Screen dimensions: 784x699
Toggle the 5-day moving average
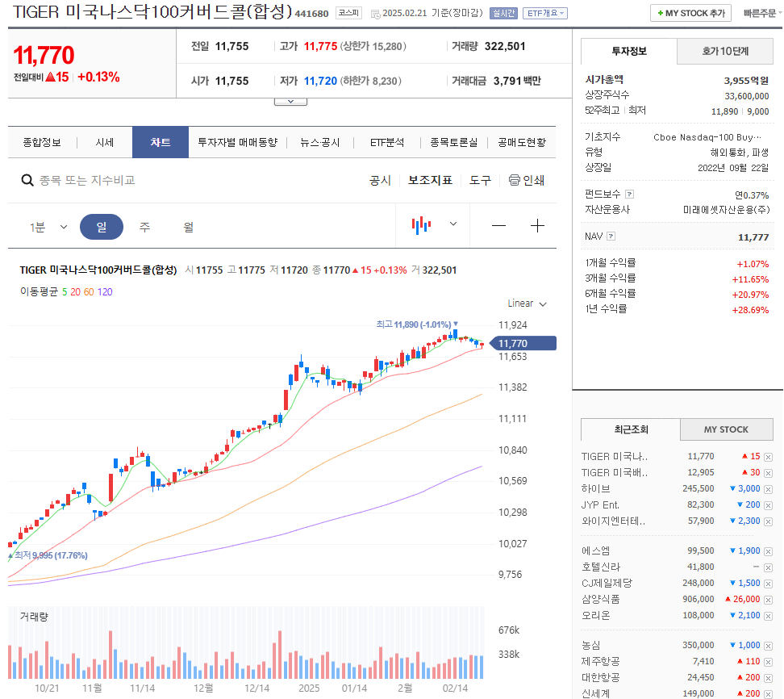pyautogui.click(x=65, y=291)
